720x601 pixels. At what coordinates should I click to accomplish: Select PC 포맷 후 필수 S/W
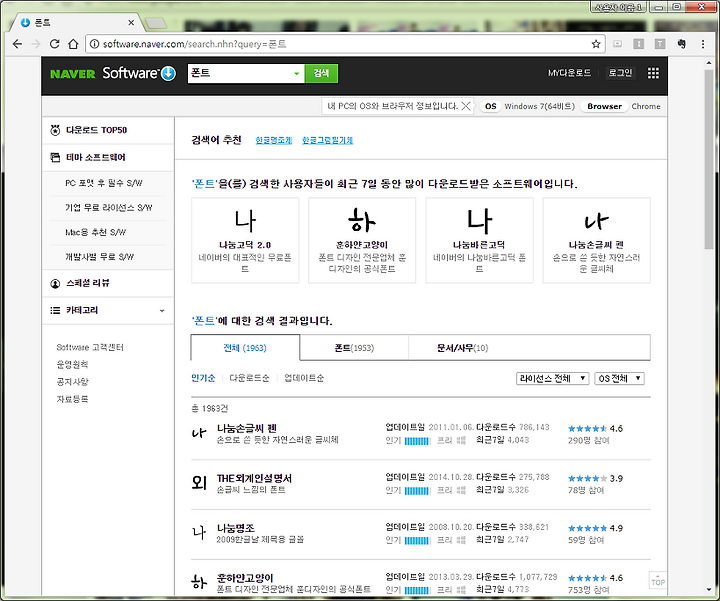(104, 183)
